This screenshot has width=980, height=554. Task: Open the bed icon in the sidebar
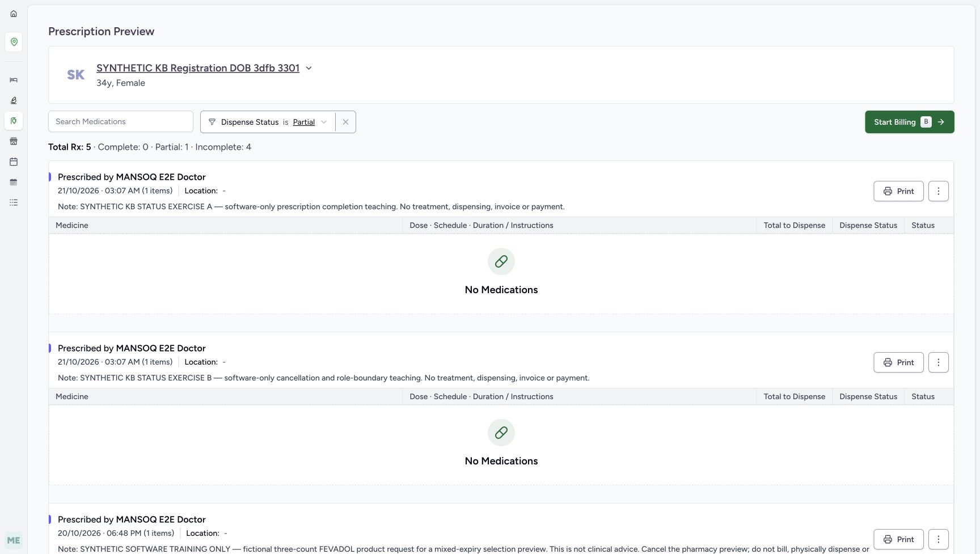[14, 80]
